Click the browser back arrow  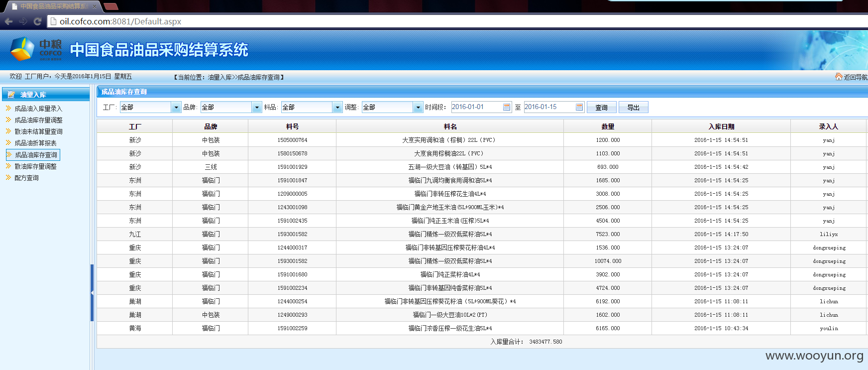click(x=8, y=21)
